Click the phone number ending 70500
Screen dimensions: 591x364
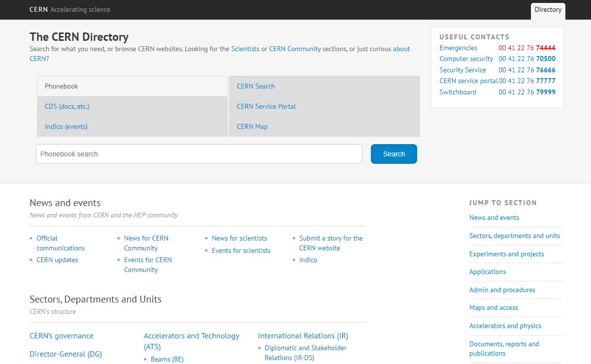tap(527, 59)
